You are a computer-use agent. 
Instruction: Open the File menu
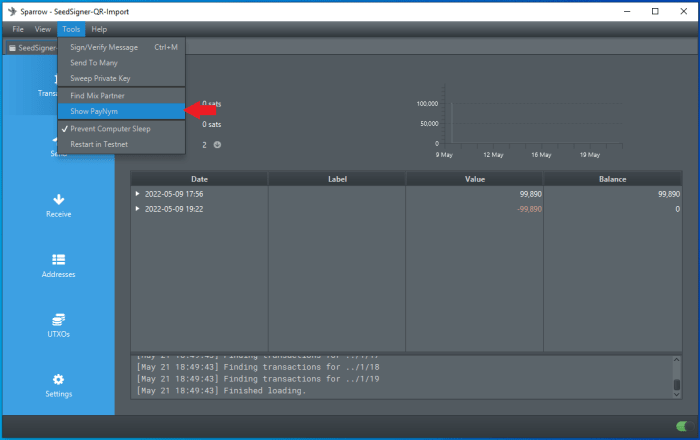pyautogui.click(x=18, y=29)
